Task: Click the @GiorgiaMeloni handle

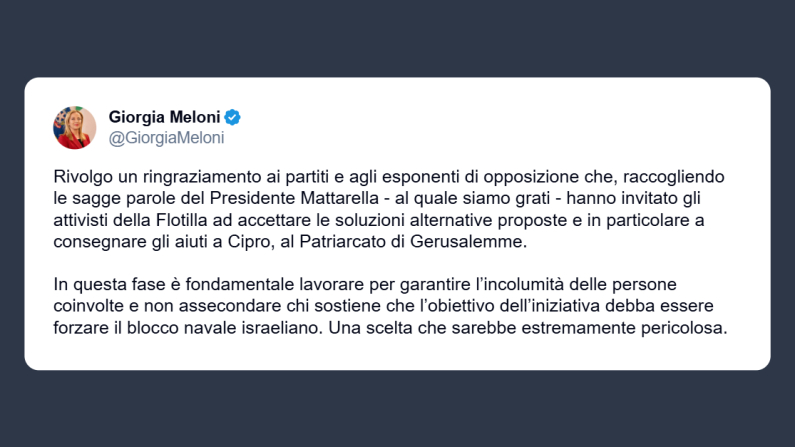Action: [x=166, y=138]
